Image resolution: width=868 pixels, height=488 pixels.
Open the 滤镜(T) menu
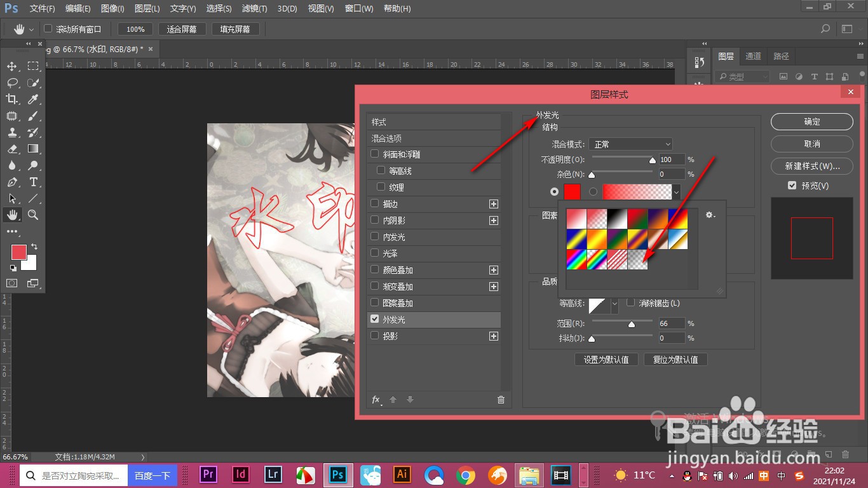coord(255,9)
